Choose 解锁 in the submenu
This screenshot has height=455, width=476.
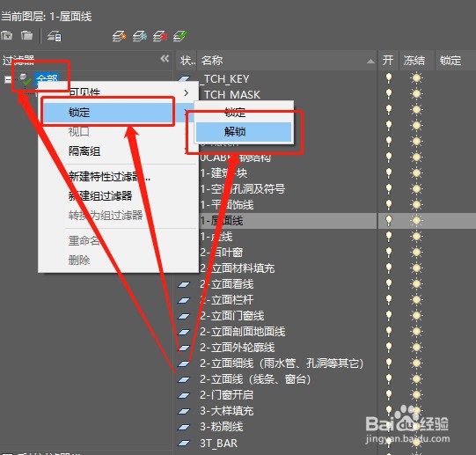click(x=244, y=132)
